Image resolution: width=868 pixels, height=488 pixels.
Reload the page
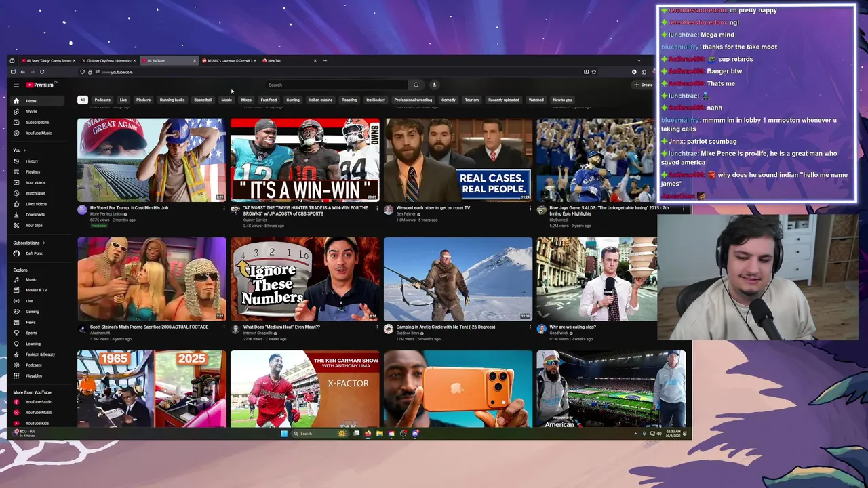tap(42, 72)
